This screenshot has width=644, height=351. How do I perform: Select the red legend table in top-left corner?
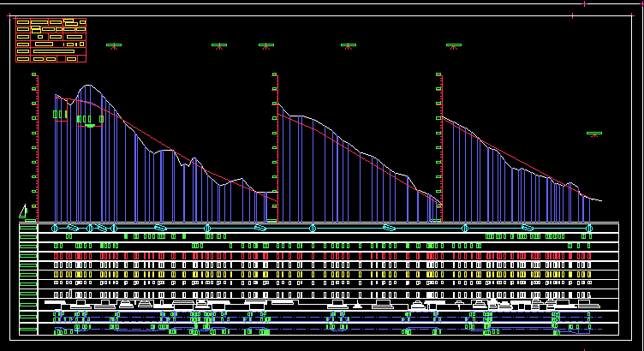pos(51,40)
